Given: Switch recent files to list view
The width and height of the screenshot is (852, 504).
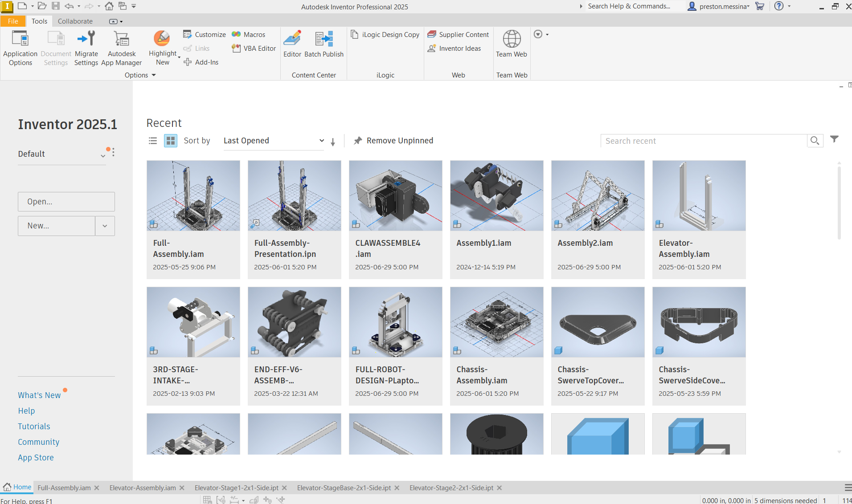Looking at the screenshot, I should [x=153, y=141].
